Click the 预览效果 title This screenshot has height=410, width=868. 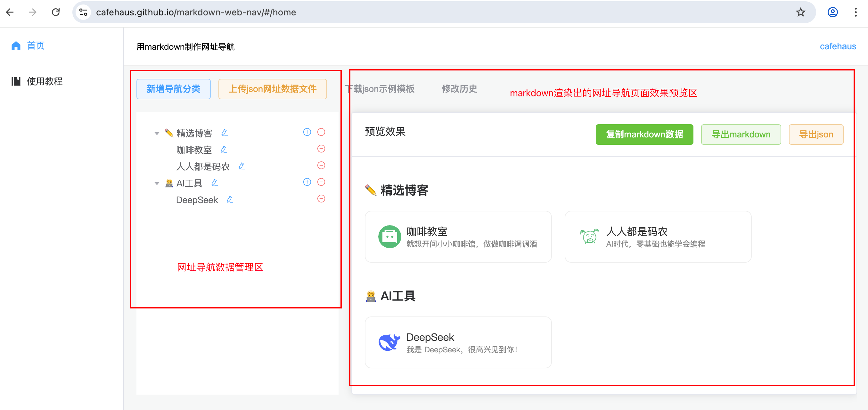[385, 132]
